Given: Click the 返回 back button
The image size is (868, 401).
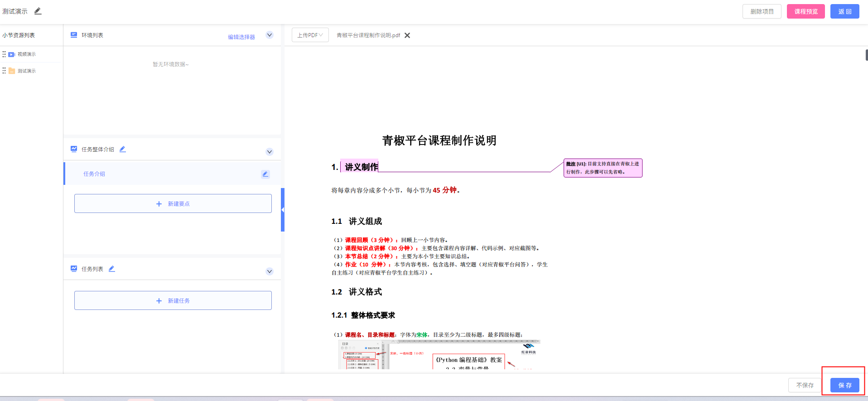Looking at the screenshot, I should click(844, 11).
